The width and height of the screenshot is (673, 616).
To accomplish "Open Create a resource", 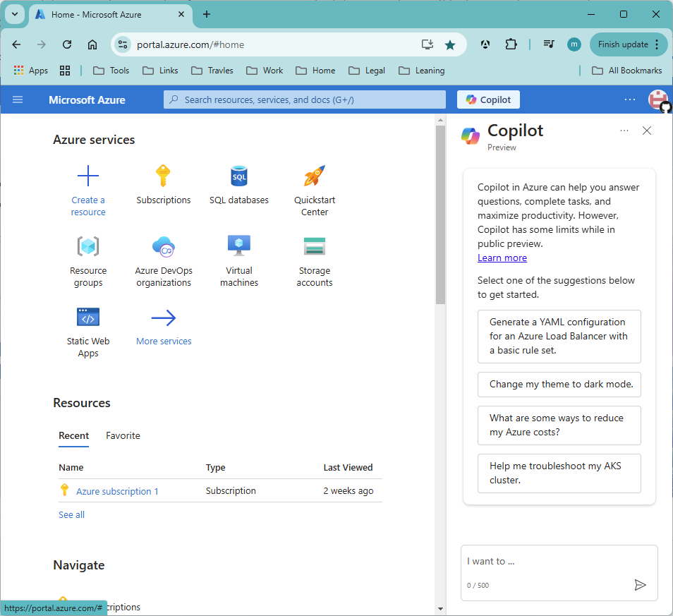I will [88, 191].
